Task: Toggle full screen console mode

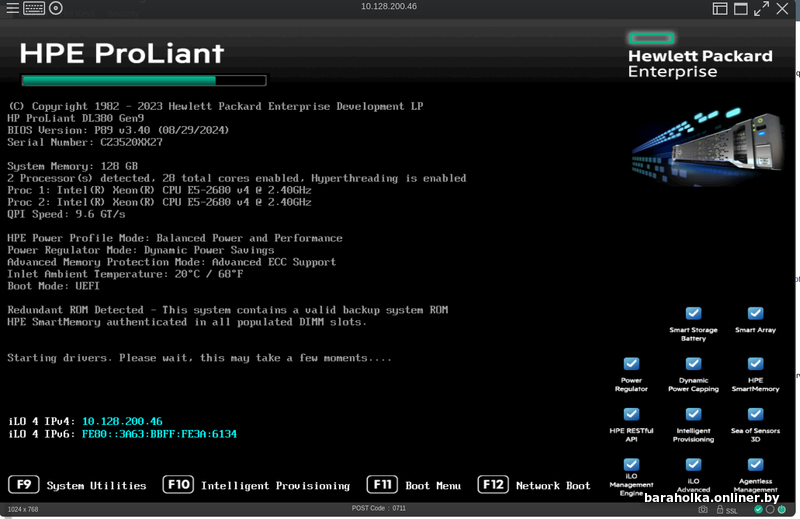Action: click(x=761, y=9)
